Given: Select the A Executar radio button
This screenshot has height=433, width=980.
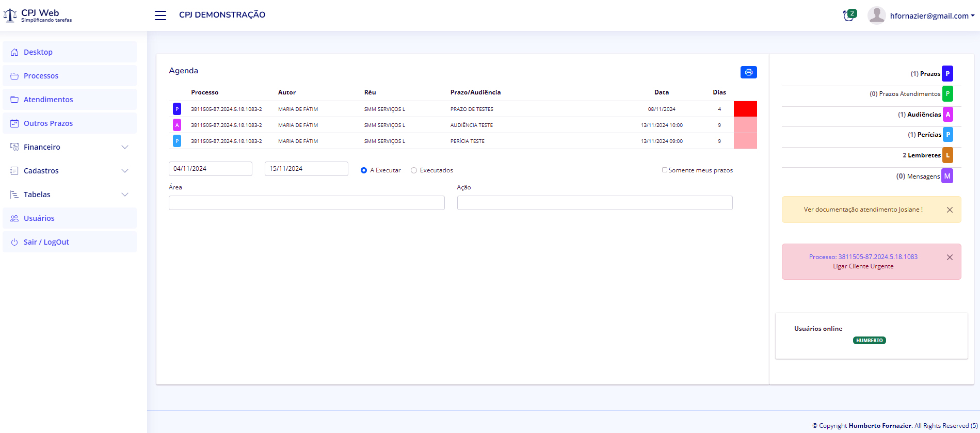Looking at the screenshot, I should click(364, 170).
